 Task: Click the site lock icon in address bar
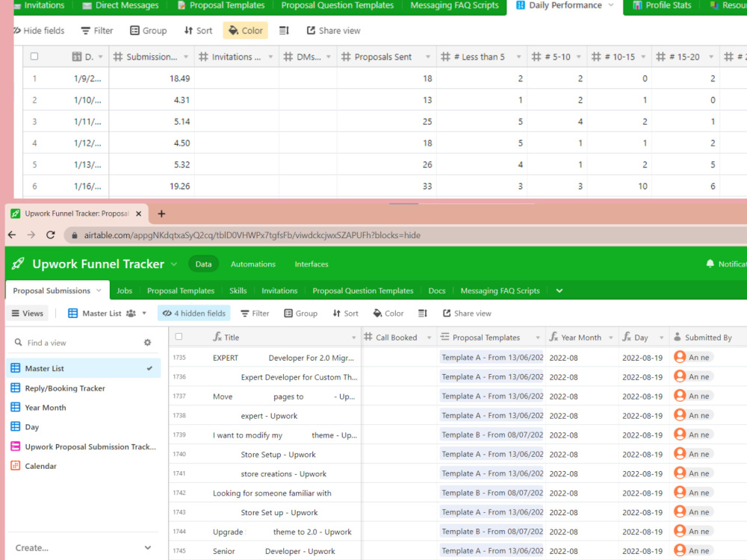pyautogui.click(x=74, y=234)
